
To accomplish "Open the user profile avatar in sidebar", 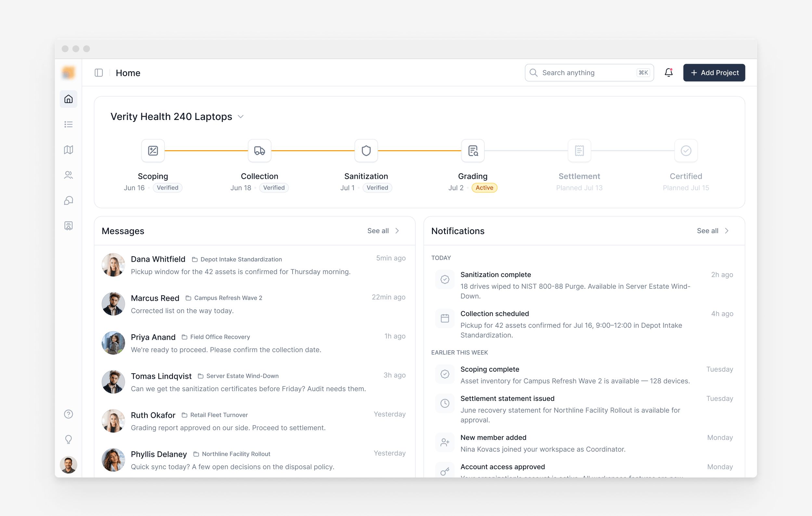I will coord(69,465).
